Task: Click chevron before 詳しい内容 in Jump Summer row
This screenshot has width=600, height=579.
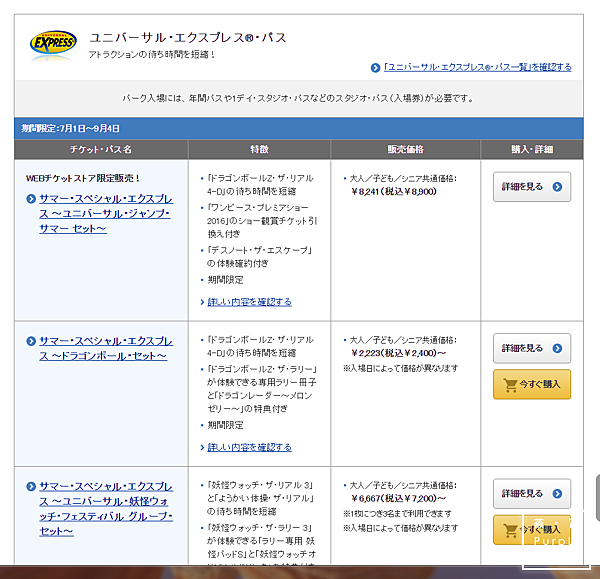Action: click(202, 302)
